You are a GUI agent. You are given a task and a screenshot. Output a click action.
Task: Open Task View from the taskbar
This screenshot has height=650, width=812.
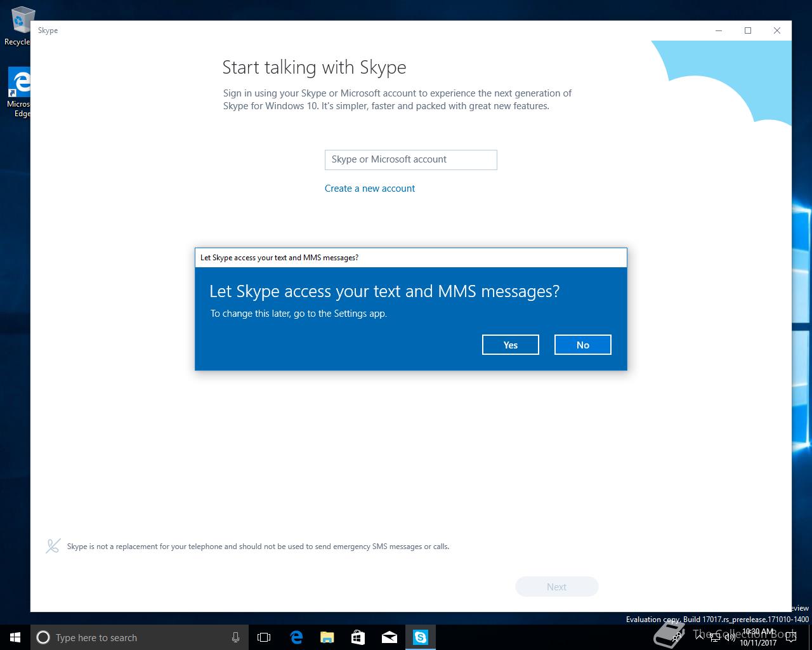point(264,637)
